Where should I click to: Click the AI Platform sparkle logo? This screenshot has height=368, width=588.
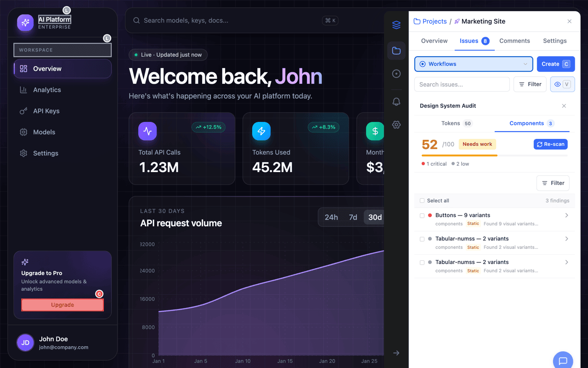[x=25, y=23]
